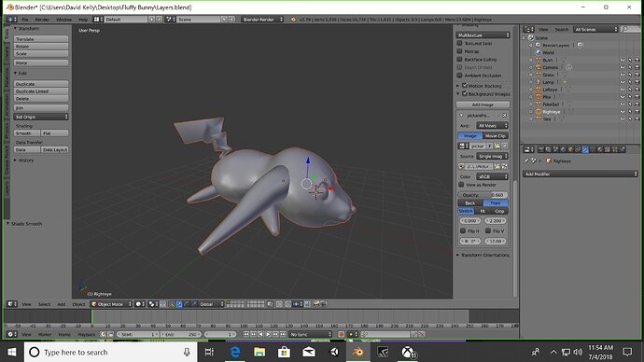644x362 pixels.
Task: Click the pivot point selector icon
Action: [x=153, y=304]
